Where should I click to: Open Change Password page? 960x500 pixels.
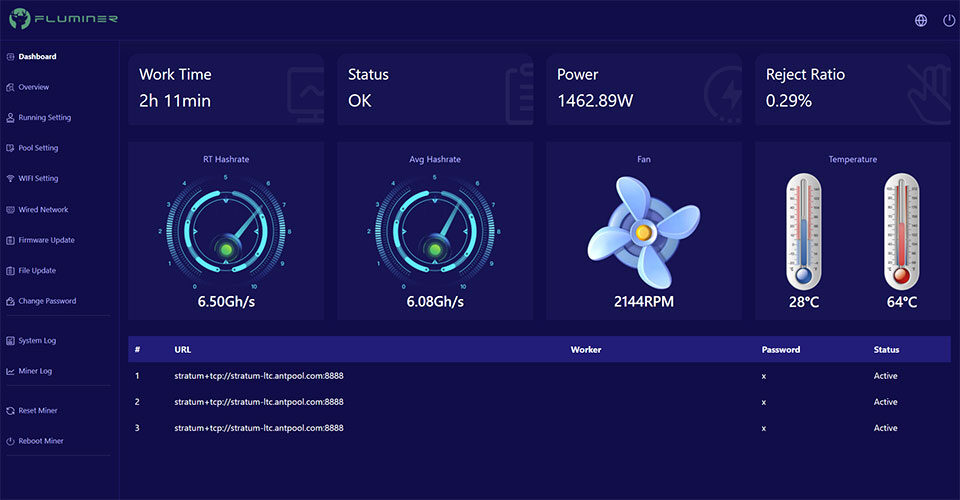47,301
